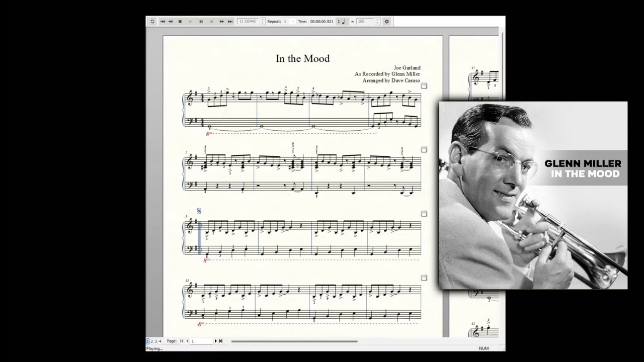Image resolution: width=644 pixels, height=362 pixels.
Task: Switch to page 3 tab
Action: 156,341
